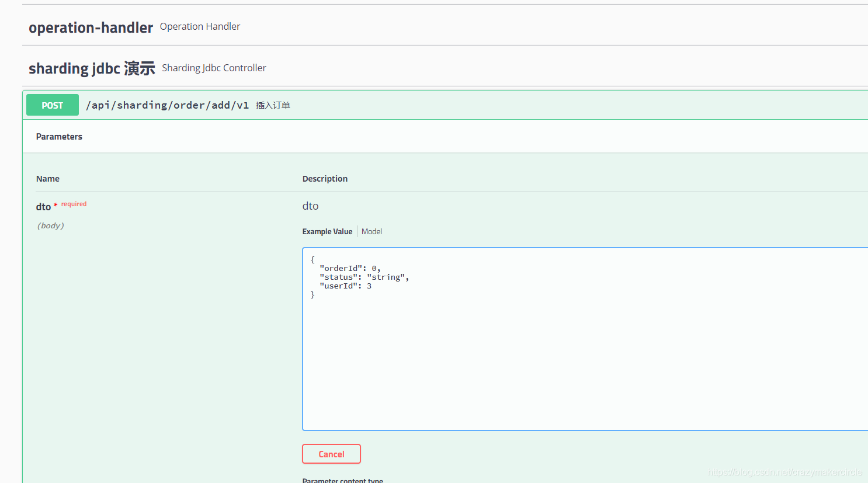Cancel the try-it-out request
Viewport: 868px width, 483px height.
click(331, 454)
